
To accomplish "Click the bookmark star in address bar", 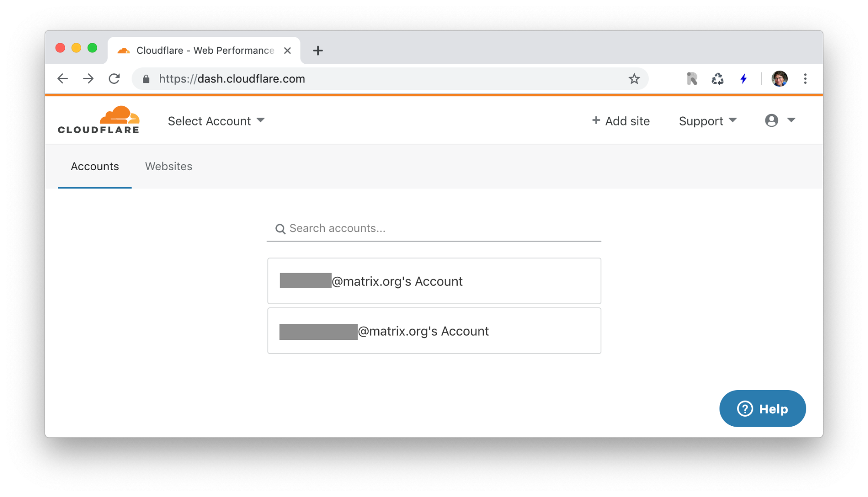I will pyautogui.click(x=634, y=79).
